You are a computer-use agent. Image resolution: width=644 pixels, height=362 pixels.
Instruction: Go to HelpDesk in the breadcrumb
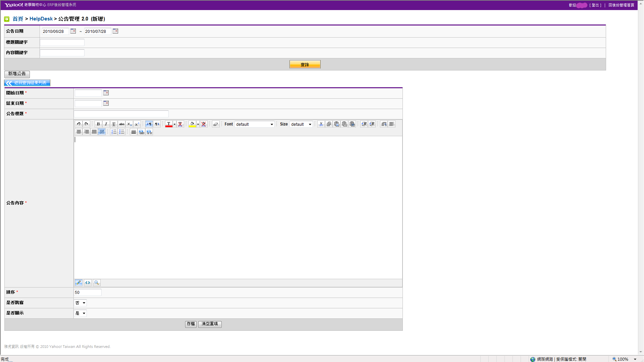click(x=41, y=19)
